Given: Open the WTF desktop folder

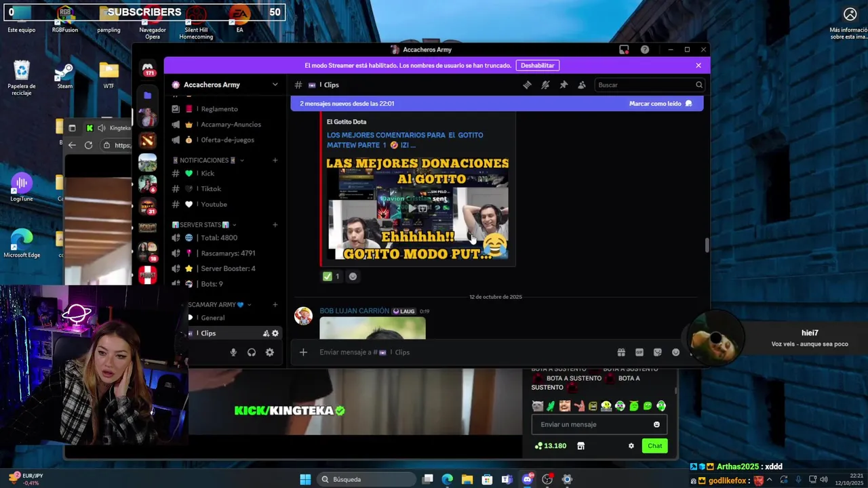Looking at the screenshot, I should point(108,75).
